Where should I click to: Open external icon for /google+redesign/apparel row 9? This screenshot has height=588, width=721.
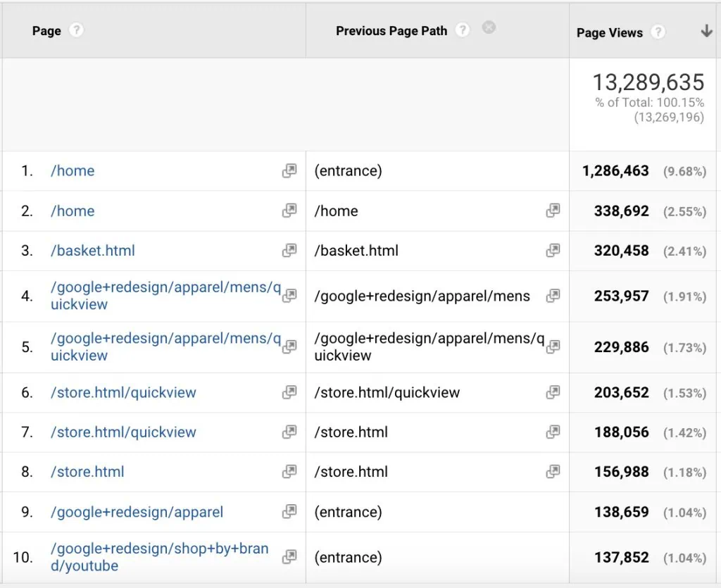289,512
